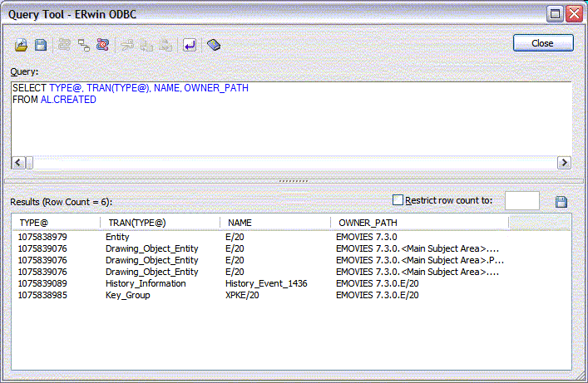
Task: Click inside the SQL query text area
Action: (291, 125)
